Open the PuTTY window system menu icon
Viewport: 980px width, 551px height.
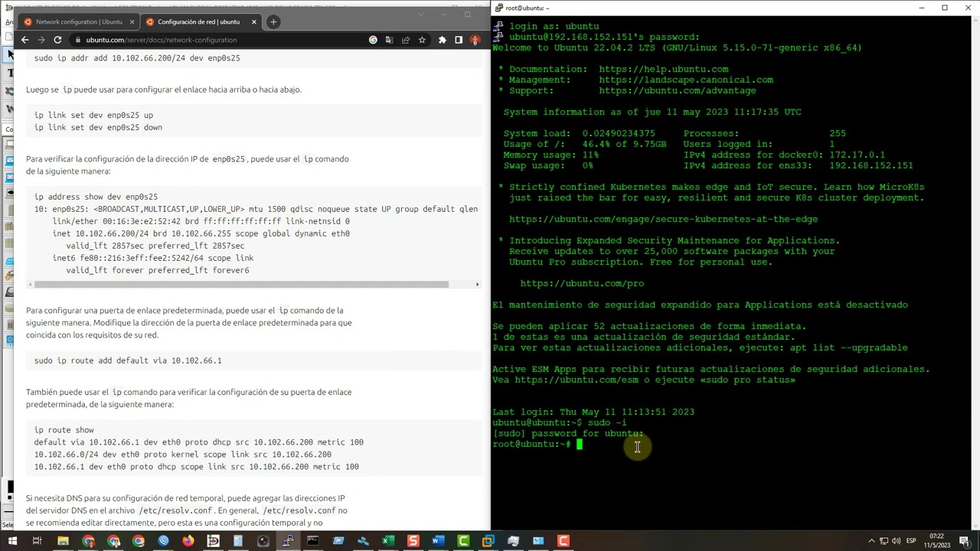pos(498,8)
